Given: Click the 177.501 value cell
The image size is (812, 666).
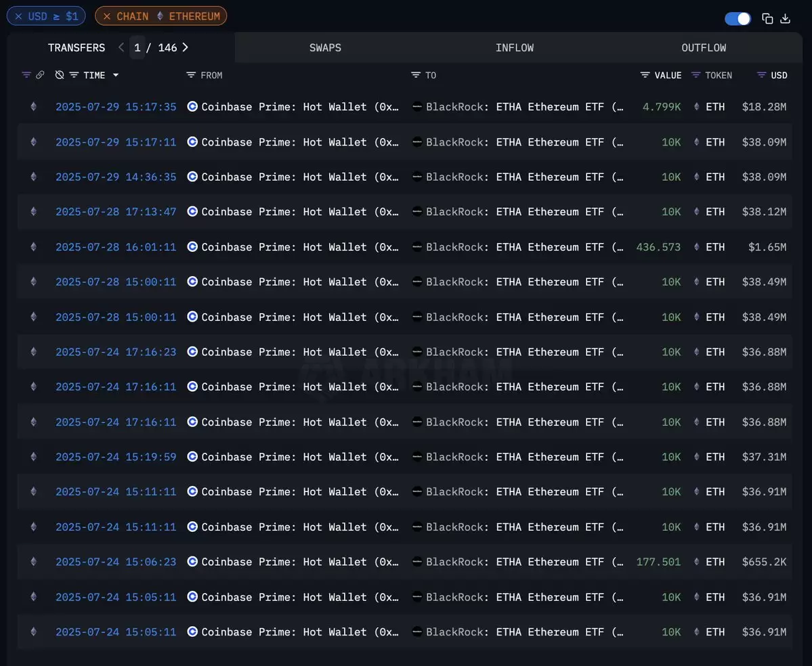Looking at the screenshot, I should [658, 562].
